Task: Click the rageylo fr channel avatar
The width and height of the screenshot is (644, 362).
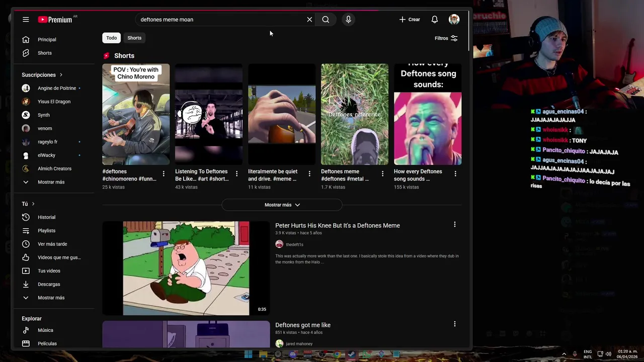Action: click(26, 142)
